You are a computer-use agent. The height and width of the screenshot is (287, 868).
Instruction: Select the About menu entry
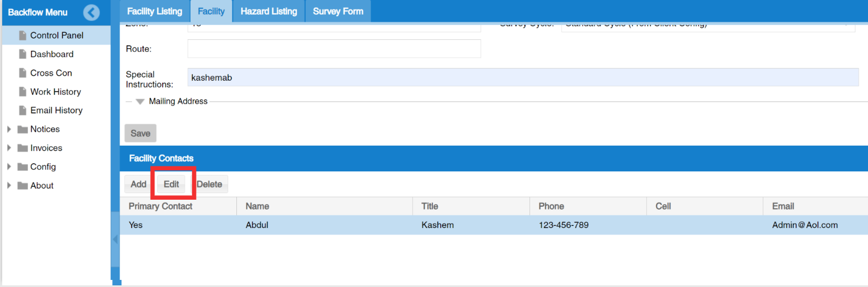[42, 186]
